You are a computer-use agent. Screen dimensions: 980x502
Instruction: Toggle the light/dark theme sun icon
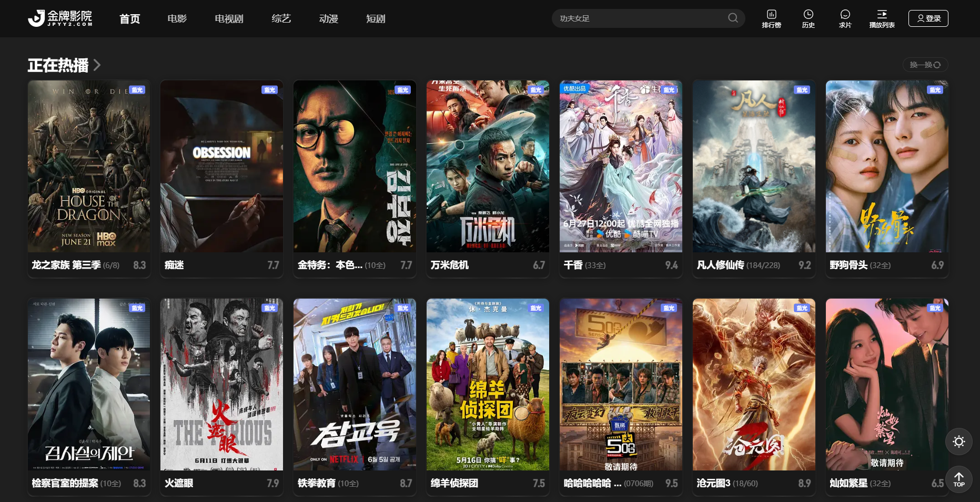[959, 442]
